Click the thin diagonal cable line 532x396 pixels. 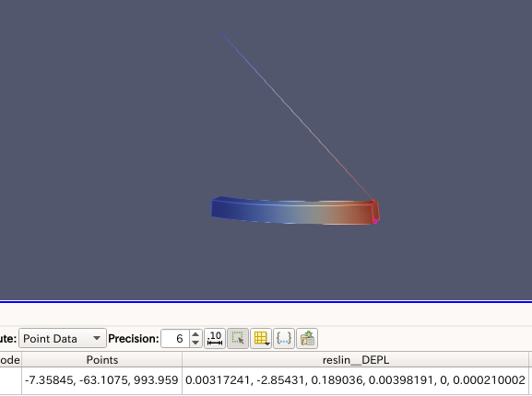click(x=296, y=115)
